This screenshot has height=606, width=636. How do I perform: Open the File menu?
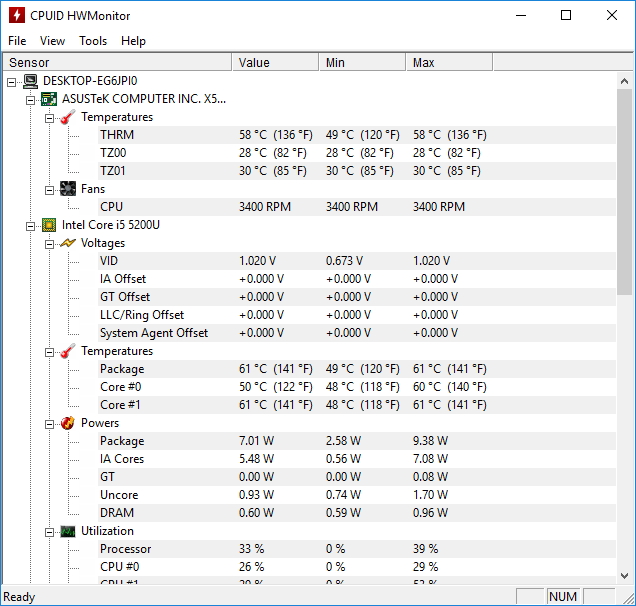(x=17, y=41)
